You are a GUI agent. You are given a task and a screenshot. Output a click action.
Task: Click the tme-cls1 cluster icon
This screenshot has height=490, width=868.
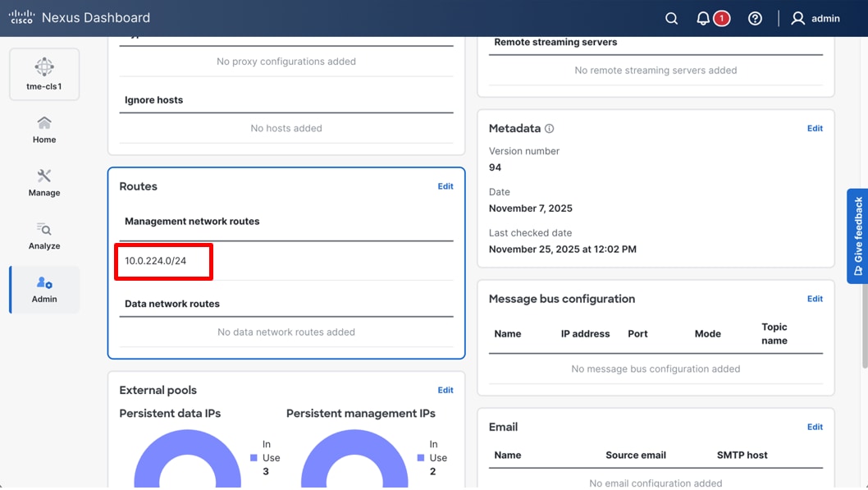point(43,73)
